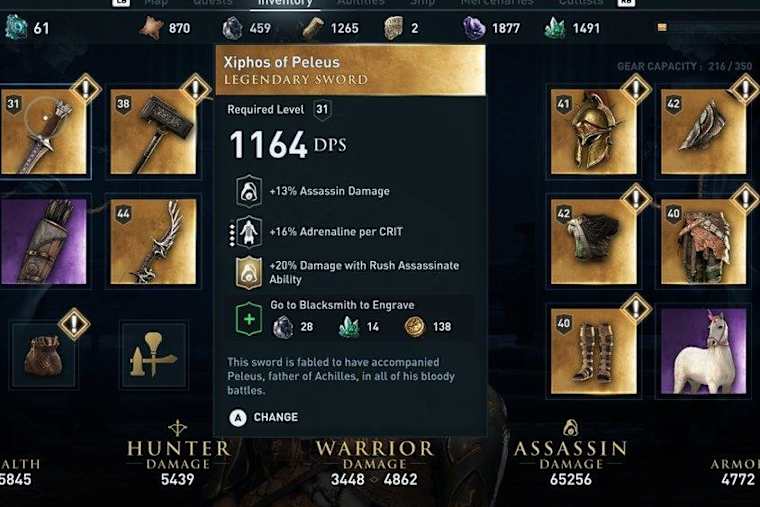Click the Assassin Damage stat emblem

pyautogui.click(x=570, y=428)
